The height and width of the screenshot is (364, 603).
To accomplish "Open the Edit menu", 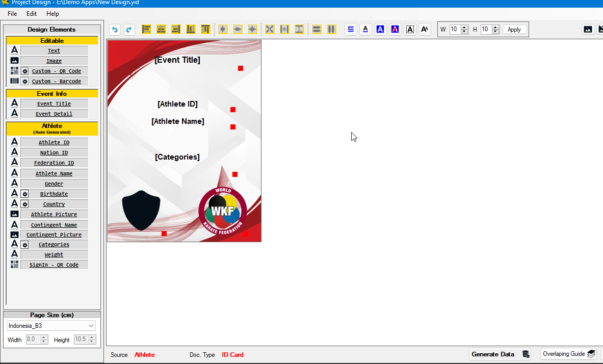I will pos(31,14).
